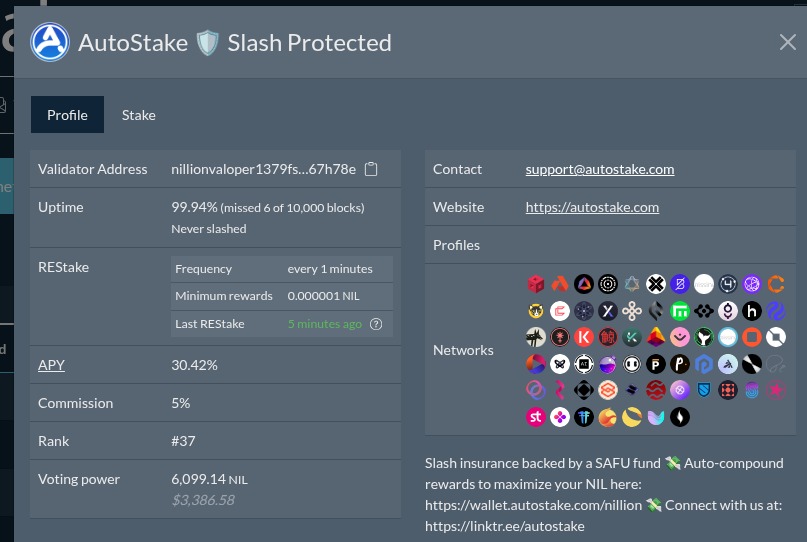Close the AutoStake validator dialog
The width and height of the screenshot is (807, 542).
(787, 42)
